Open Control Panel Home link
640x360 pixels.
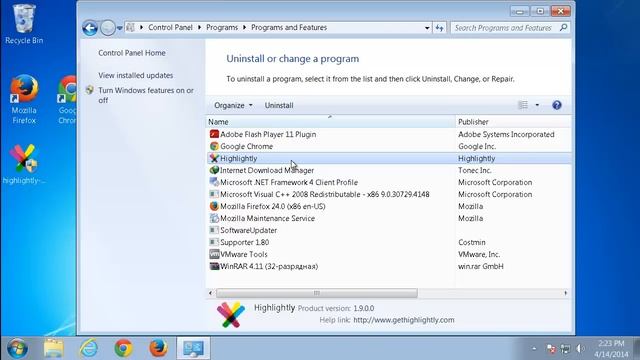point(132,53)
